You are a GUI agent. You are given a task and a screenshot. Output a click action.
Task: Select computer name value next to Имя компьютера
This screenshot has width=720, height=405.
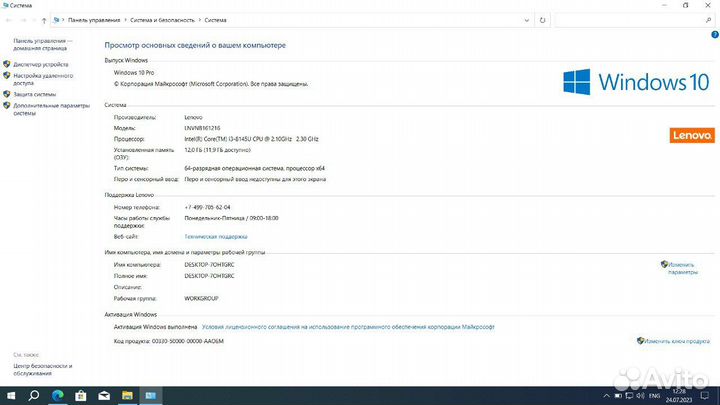coord(209,264)
